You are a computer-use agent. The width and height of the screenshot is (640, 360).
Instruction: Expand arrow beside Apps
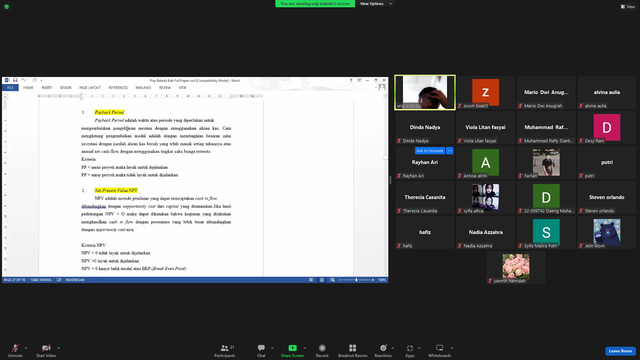419,348
